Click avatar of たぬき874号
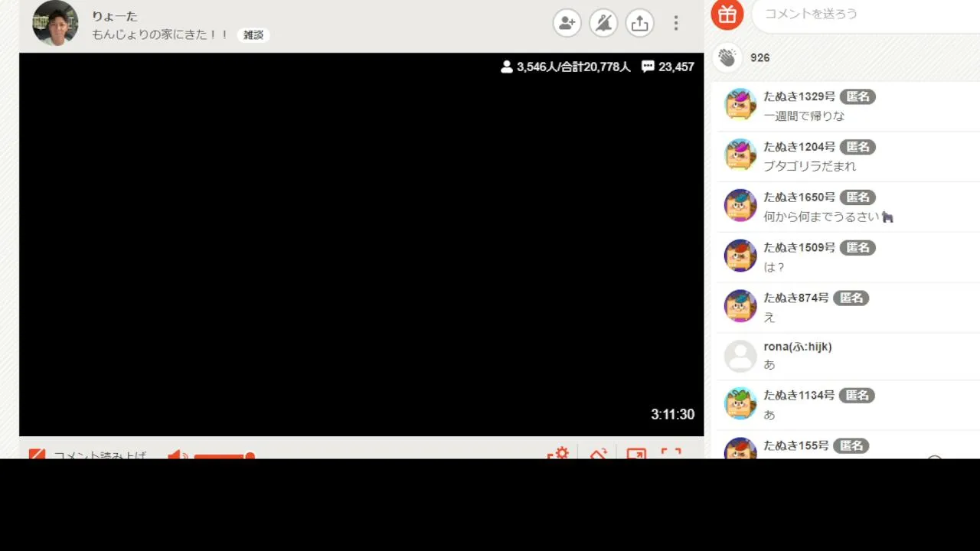The image size is (980, 551). click(x=740, y=306)
